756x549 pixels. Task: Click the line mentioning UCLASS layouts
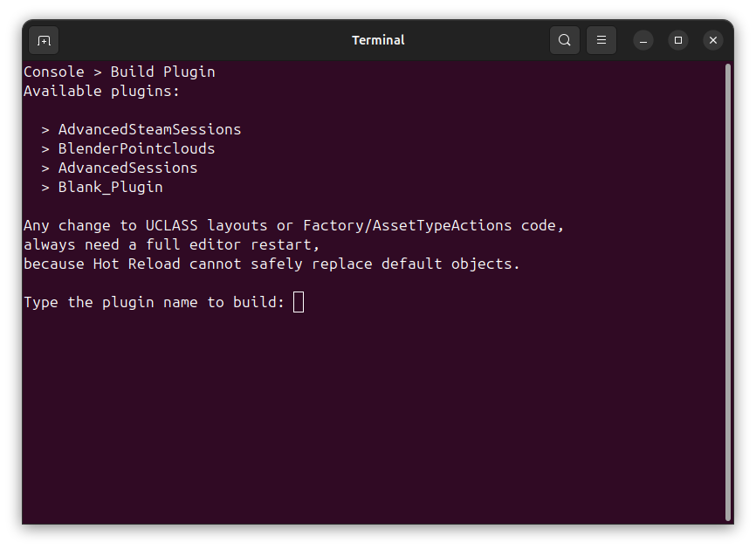[x=293, y=225]
